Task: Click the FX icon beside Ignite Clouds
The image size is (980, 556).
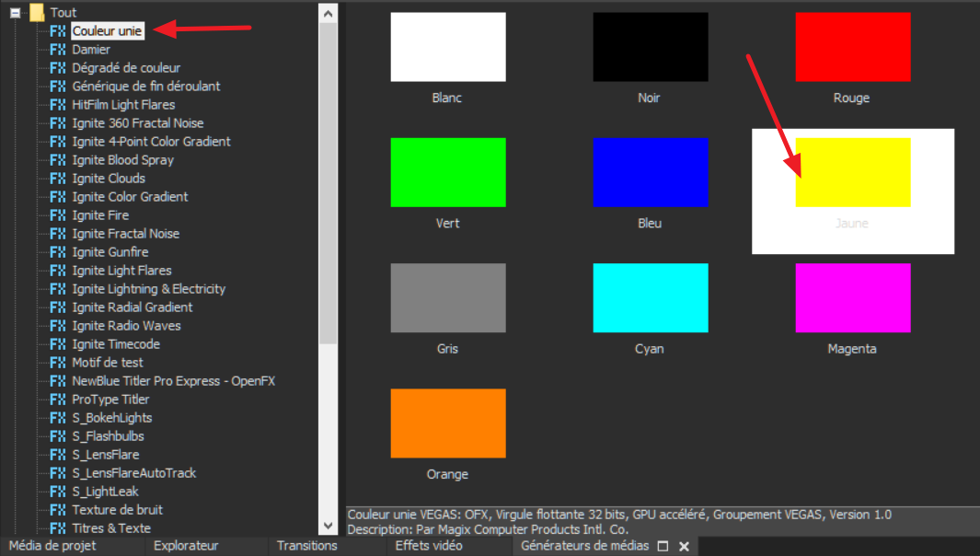Action: (x=58, y=179)
